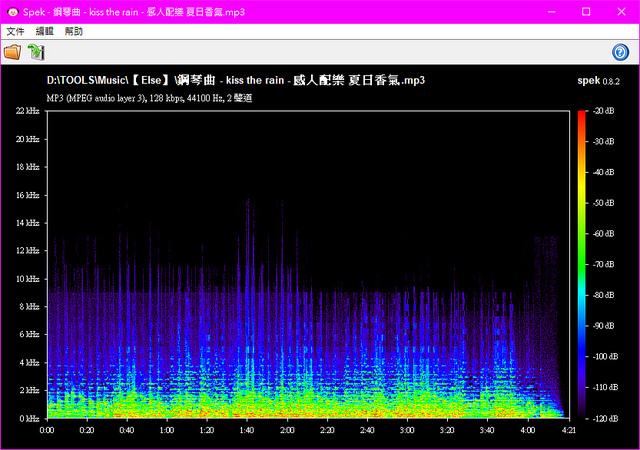Open the About help icon

pyautogui.click(x=620, y=52)
